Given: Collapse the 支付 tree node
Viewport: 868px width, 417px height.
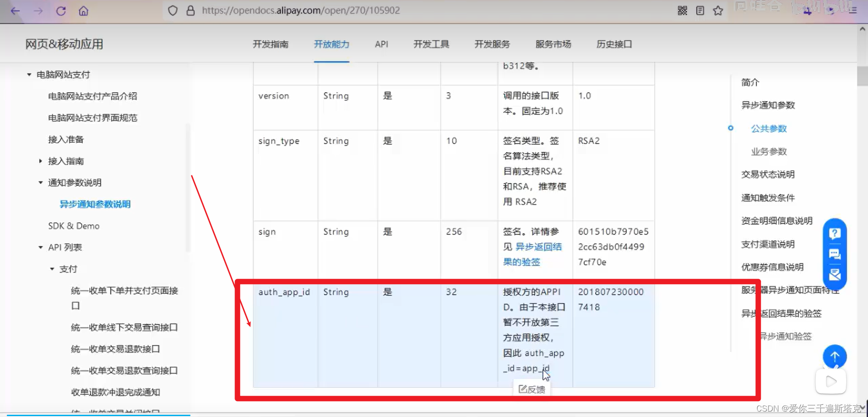Looking at the screenshot, I should tap(52, 269).
